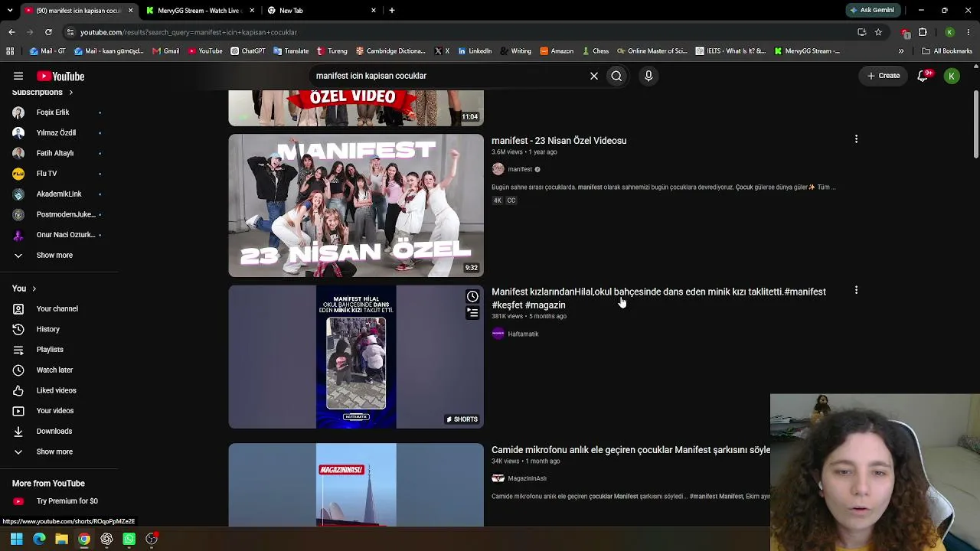
Task: Submit search with magnifier button
Action: (616, 76)
